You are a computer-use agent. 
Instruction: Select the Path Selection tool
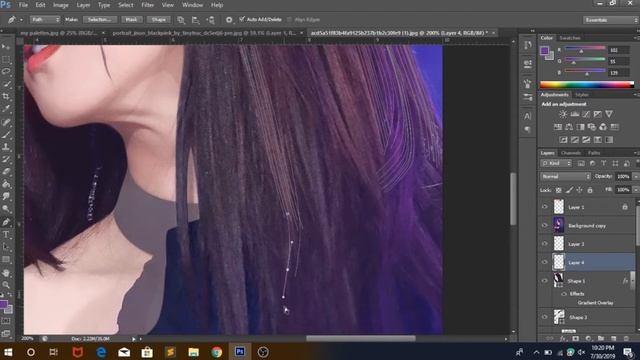point(6,247)
